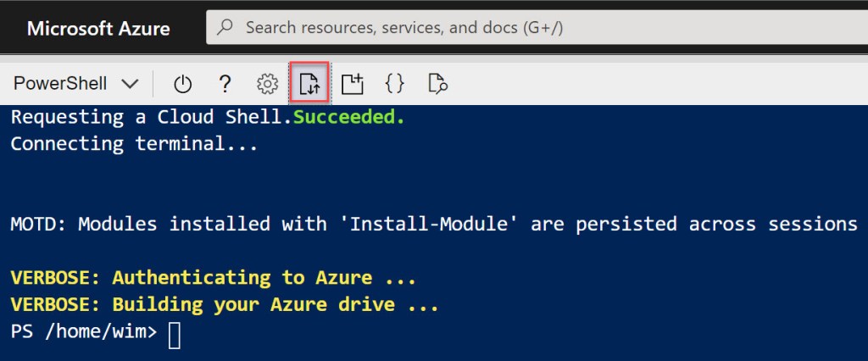Click the Web preview icon
Image resolution: width=868 pixels, height=361 pixels.
[437, 83]
